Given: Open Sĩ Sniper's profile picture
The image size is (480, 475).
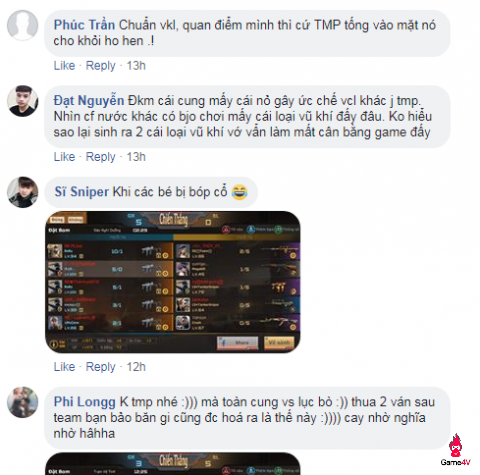Looking at the screenshot, I should pos(23,192).
